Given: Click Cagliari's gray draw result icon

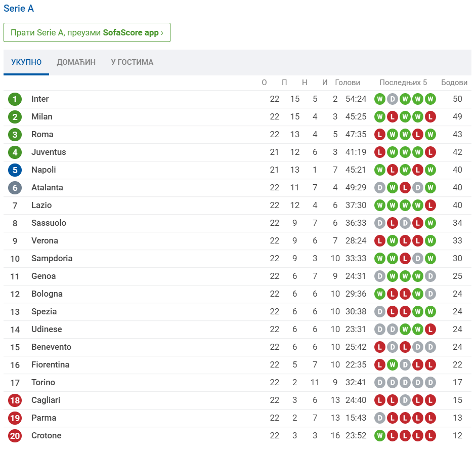Looking at the screenshot, I should [405, 400].
